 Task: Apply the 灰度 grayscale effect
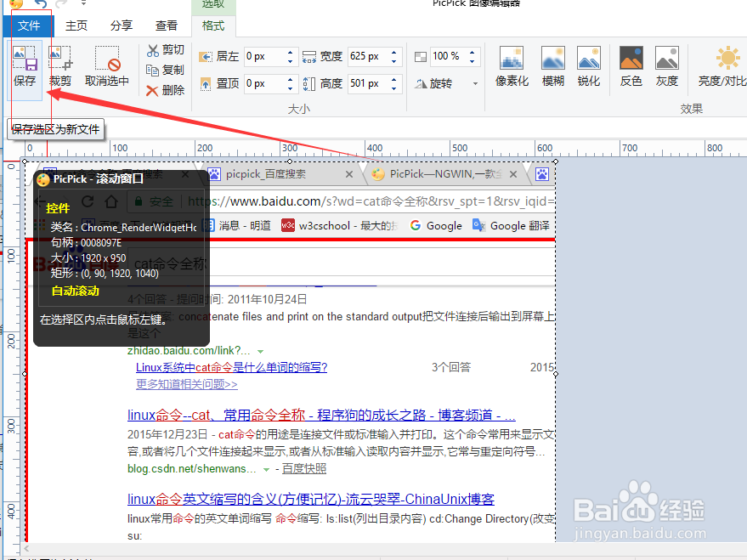point(667,66)
